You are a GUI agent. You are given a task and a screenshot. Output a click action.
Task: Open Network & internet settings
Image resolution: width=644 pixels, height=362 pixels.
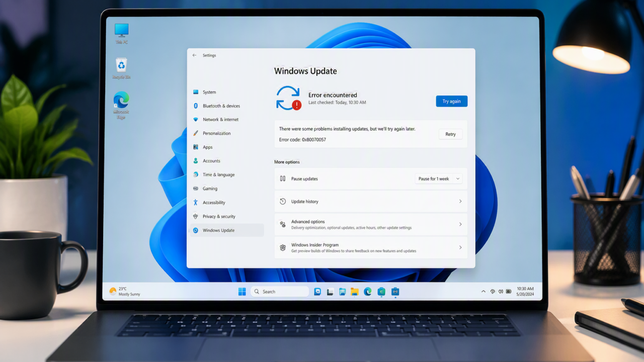226,120
